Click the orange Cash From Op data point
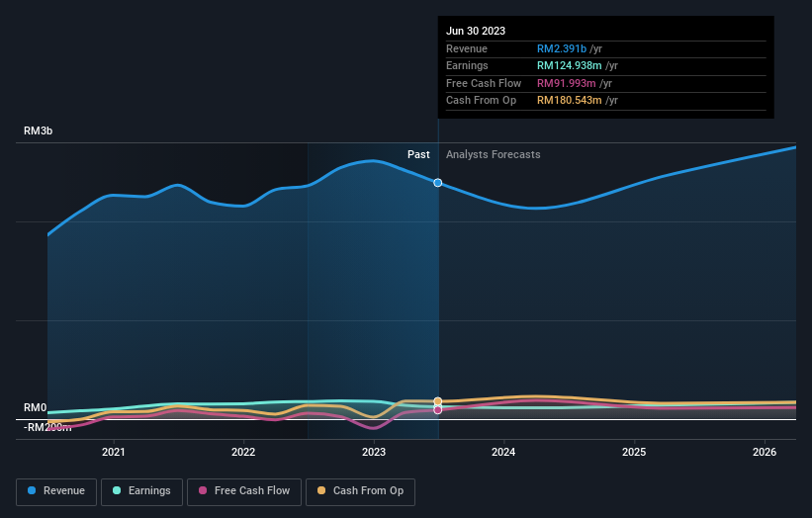This screenshot has height=518, width=812. 438,401
